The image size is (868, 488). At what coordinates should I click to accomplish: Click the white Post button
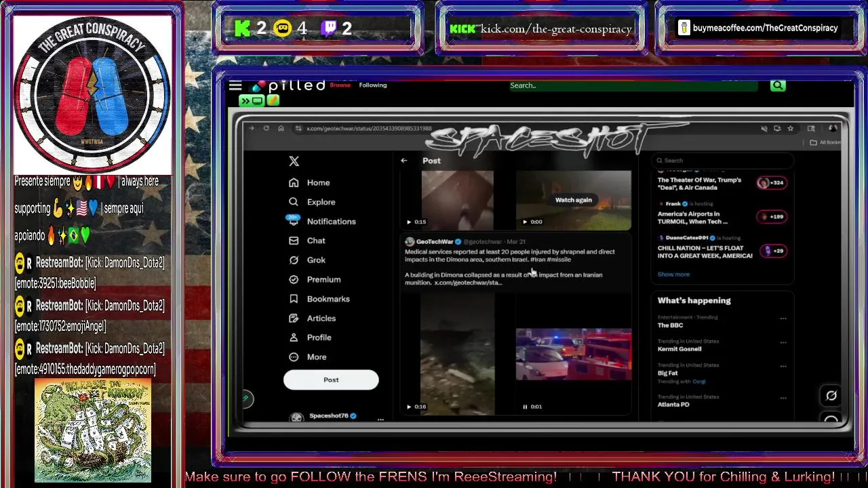(331, 380)
